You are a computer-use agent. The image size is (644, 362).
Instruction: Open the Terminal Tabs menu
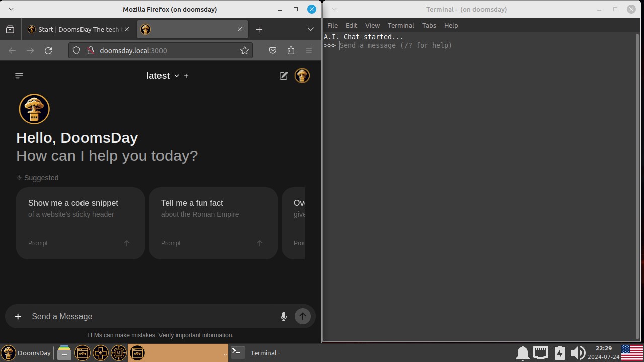point(429,25)
